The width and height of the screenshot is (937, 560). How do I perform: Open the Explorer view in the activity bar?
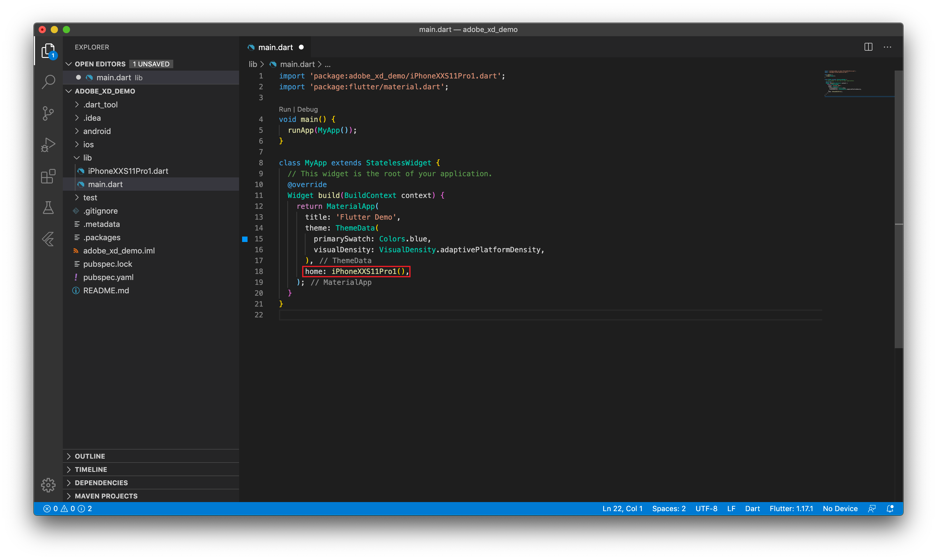[x=48, y=50]
